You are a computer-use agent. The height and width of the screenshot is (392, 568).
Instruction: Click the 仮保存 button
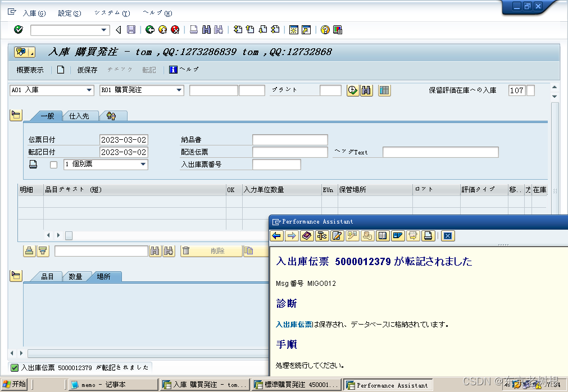click(87, 70)
